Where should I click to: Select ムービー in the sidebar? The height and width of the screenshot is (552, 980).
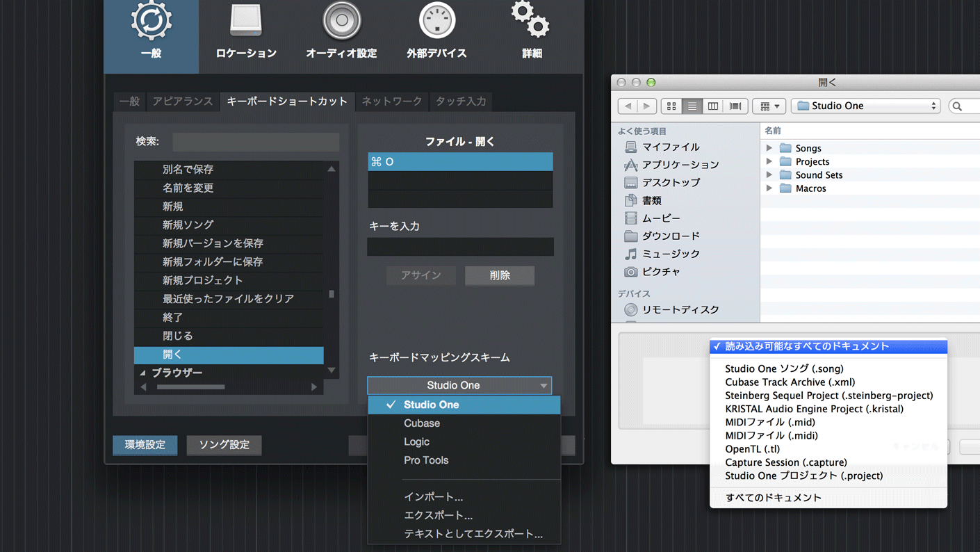pos(652,218)
